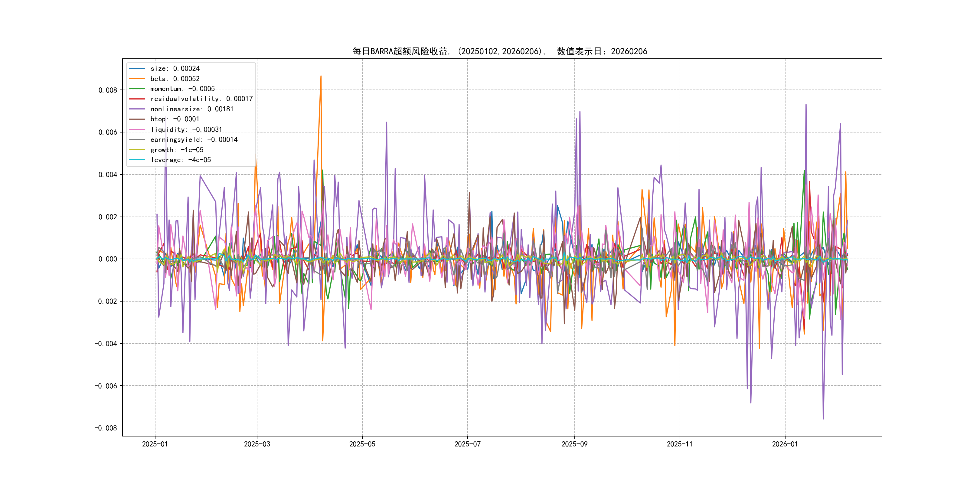Click the momentum legend green line swatch
This screenshot has height=490, width=980.
tap(137, 89)
